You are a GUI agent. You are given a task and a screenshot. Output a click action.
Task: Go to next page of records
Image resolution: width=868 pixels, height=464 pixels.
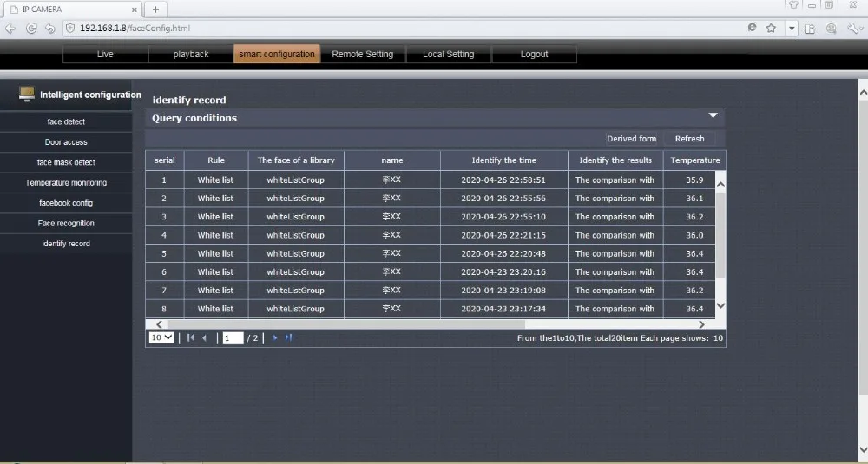tap(274, 337)
